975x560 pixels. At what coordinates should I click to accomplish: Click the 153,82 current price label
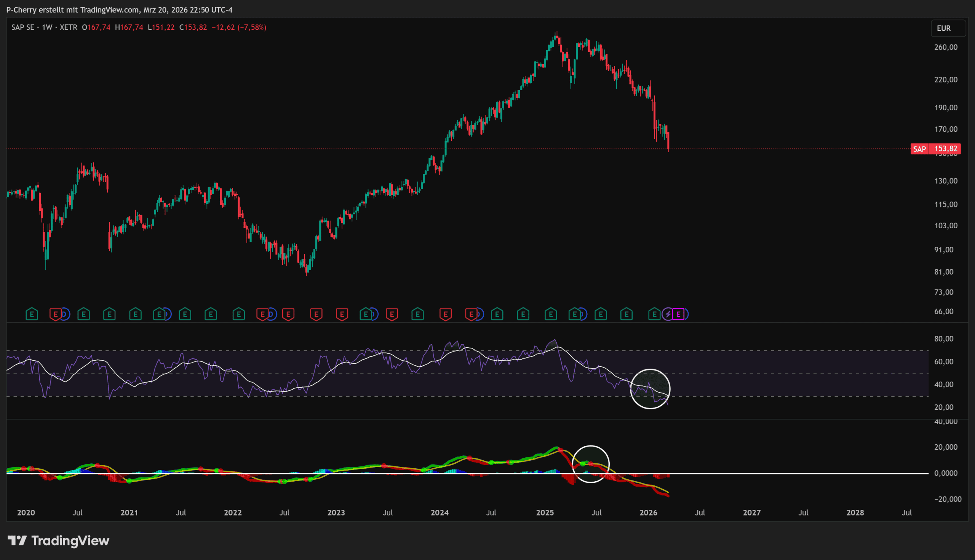(x=945, y=149)
